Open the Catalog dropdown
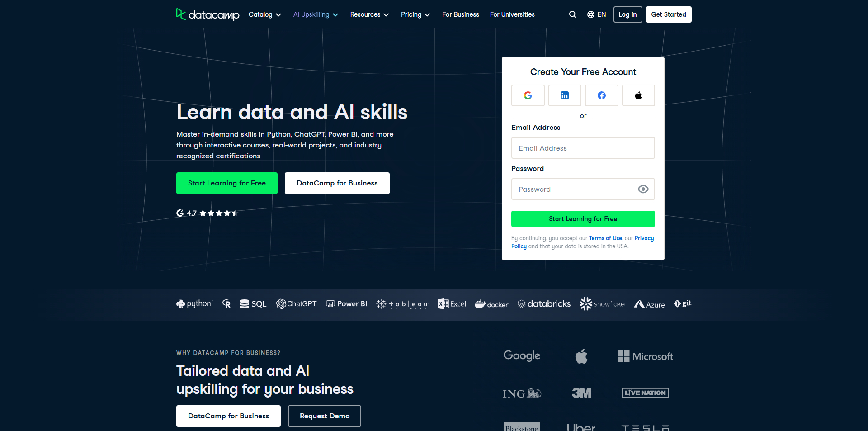The image size is (868, 431). tap(264, 14)
